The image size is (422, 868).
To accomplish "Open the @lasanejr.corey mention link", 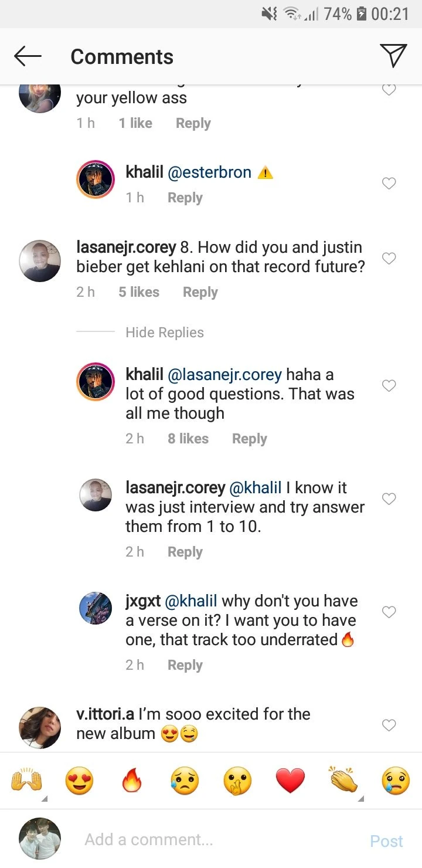I will tap(224, 374).
